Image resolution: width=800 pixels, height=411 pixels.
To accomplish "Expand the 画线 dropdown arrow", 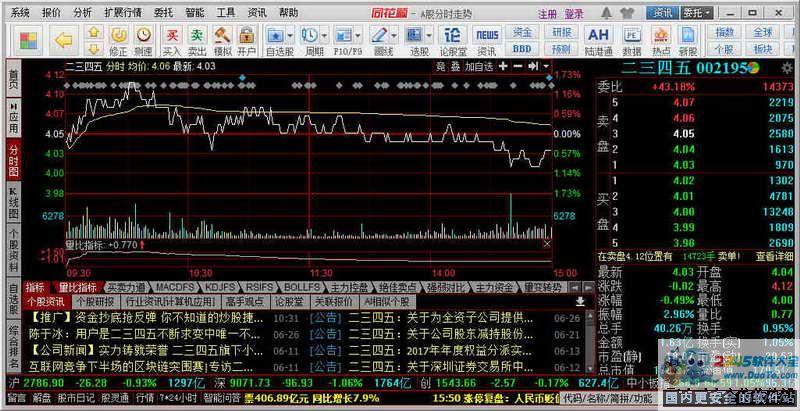I will [394, 35].
